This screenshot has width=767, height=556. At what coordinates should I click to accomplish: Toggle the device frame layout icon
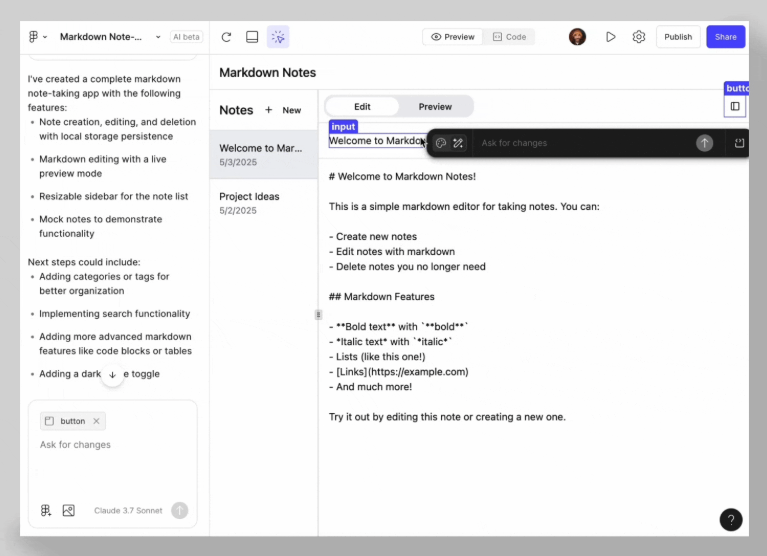click(x=252, y=37)
